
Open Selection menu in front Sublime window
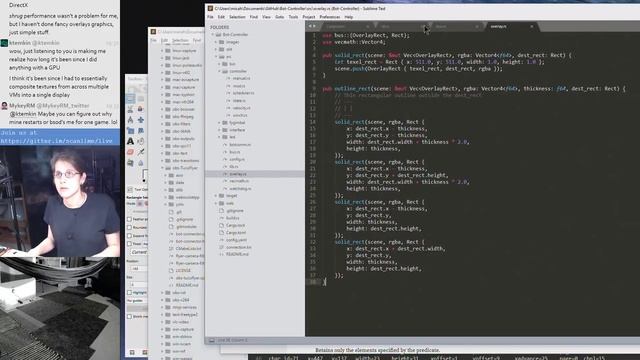click(237, 17)
